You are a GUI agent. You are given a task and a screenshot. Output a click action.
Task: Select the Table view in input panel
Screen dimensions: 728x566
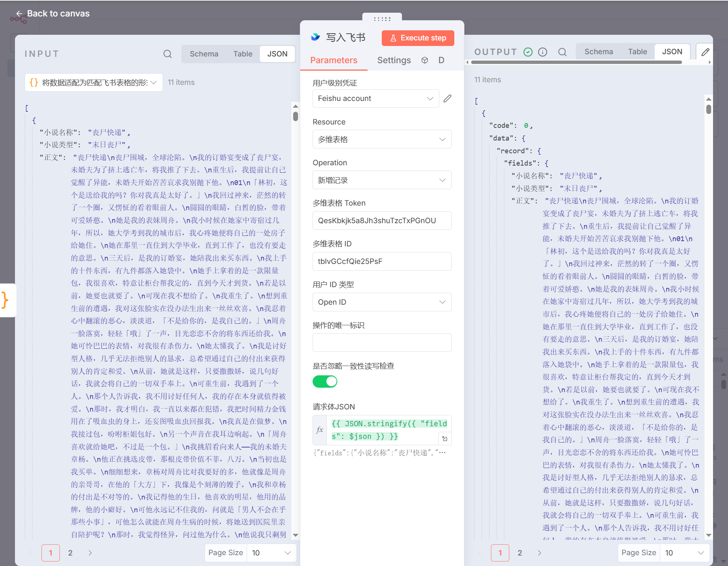click(243, 54)
